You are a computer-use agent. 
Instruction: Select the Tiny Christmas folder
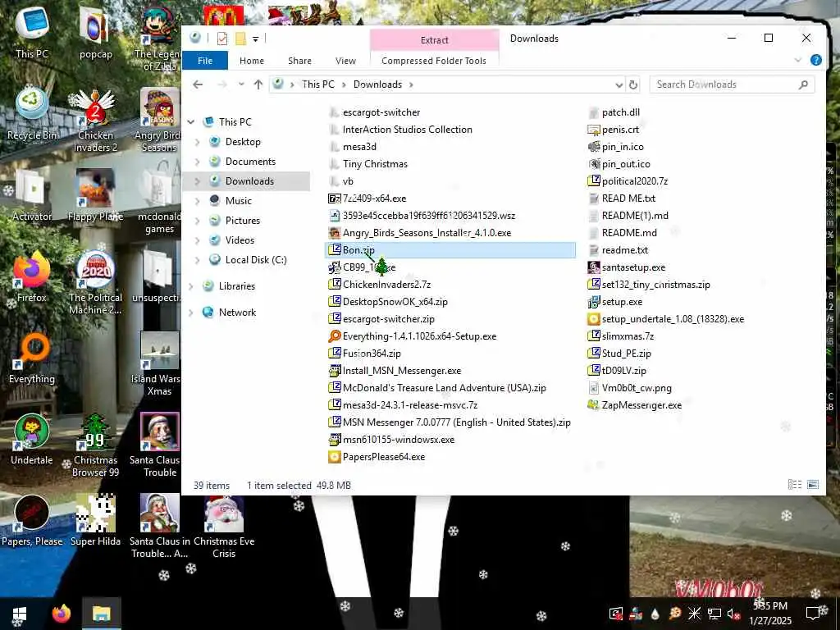[x=368, y=164]
